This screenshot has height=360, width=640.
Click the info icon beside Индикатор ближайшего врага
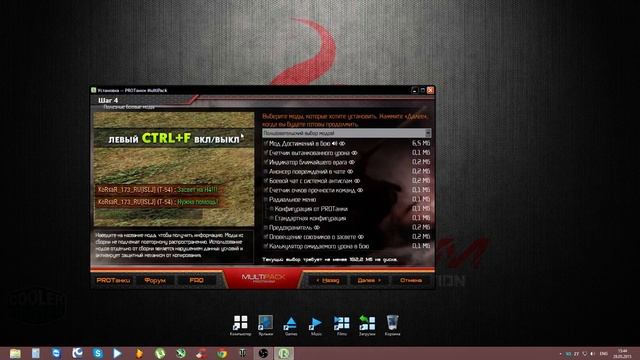point(352,162)
